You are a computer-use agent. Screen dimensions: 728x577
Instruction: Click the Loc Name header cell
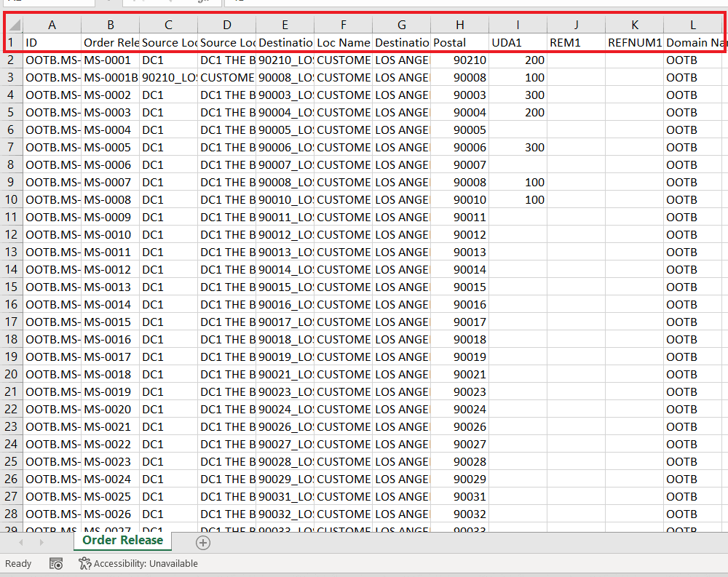(344, 43)
